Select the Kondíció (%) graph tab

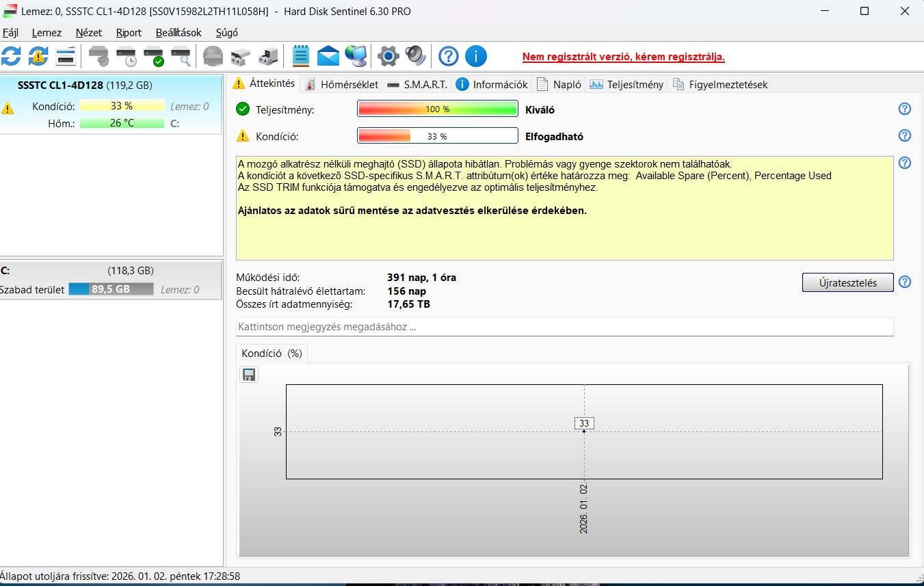[x=272, y=354]
